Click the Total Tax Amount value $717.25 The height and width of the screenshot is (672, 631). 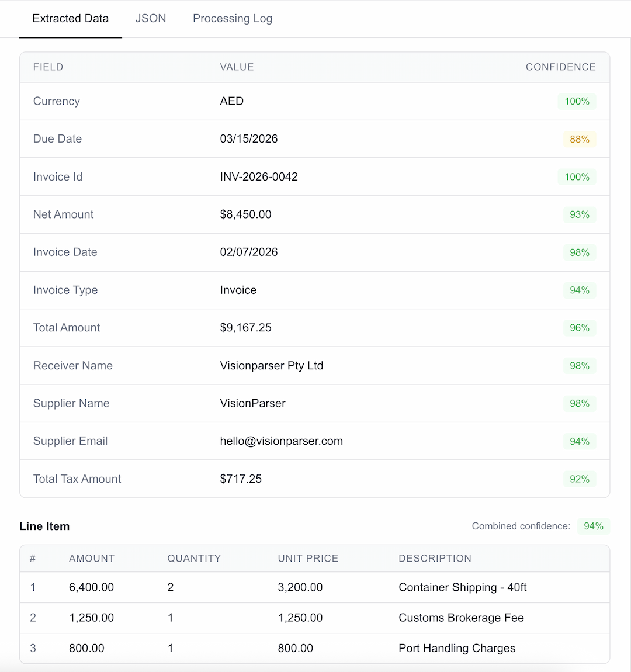click(x=241, y=479)
